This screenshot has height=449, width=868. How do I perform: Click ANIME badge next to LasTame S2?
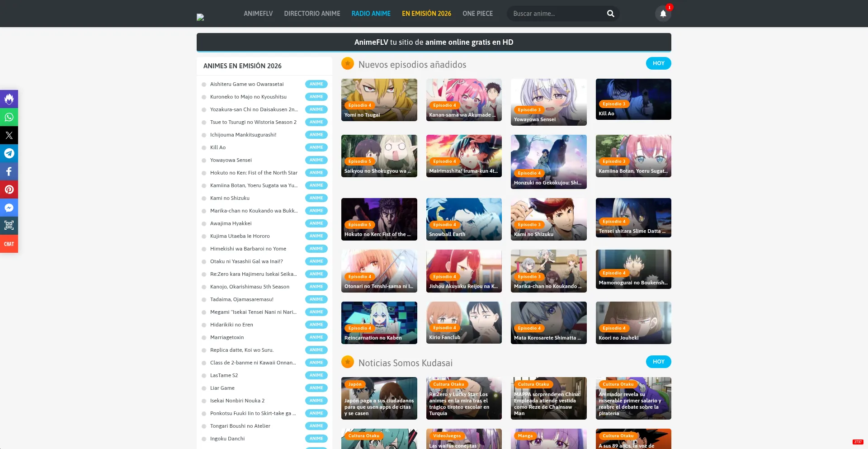316,375
